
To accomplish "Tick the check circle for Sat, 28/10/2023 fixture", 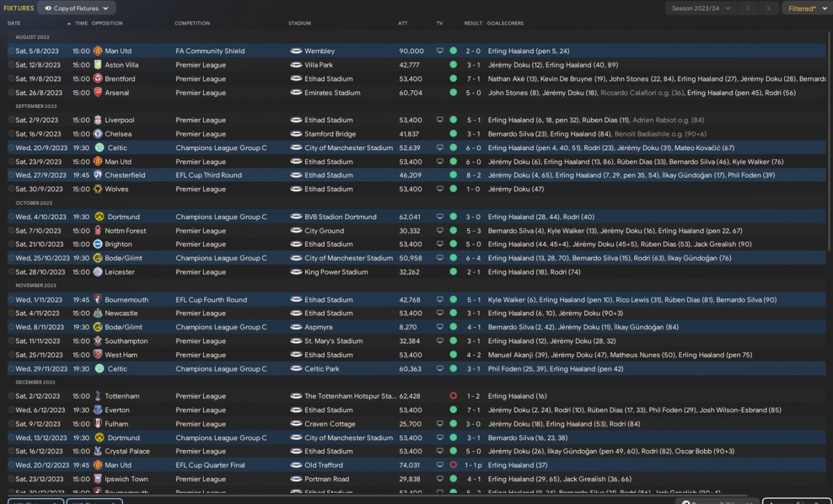I will 11,272.
